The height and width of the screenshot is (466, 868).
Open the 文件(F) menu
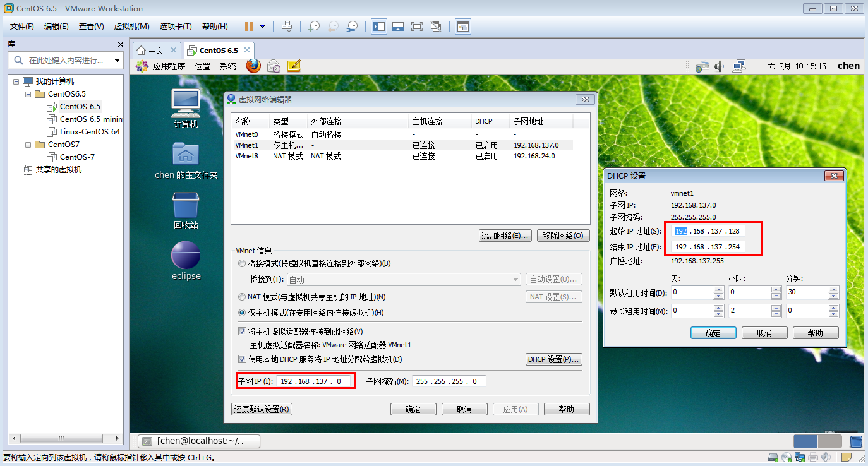(22, 27)
